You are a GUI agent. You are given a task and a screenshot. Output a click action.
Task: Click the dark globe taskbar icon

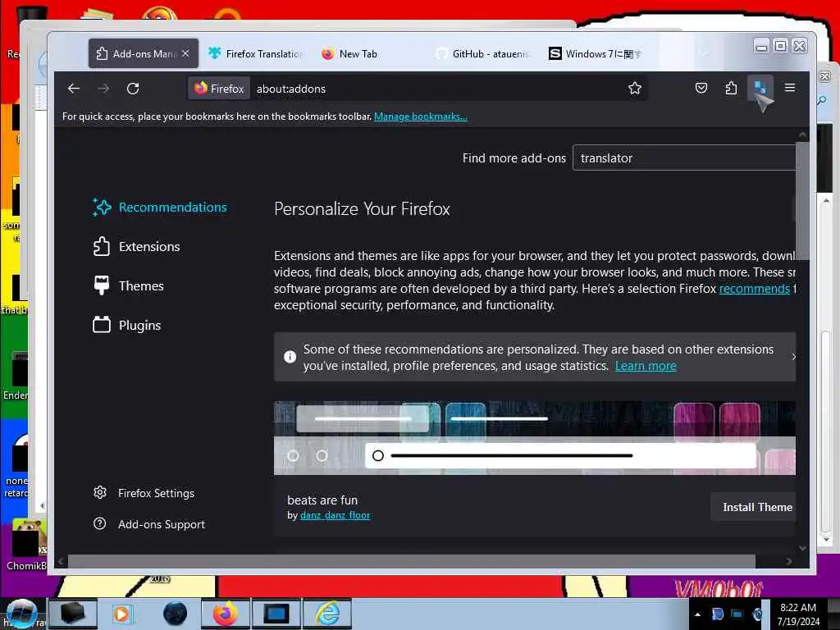click(x=176, y=614)
